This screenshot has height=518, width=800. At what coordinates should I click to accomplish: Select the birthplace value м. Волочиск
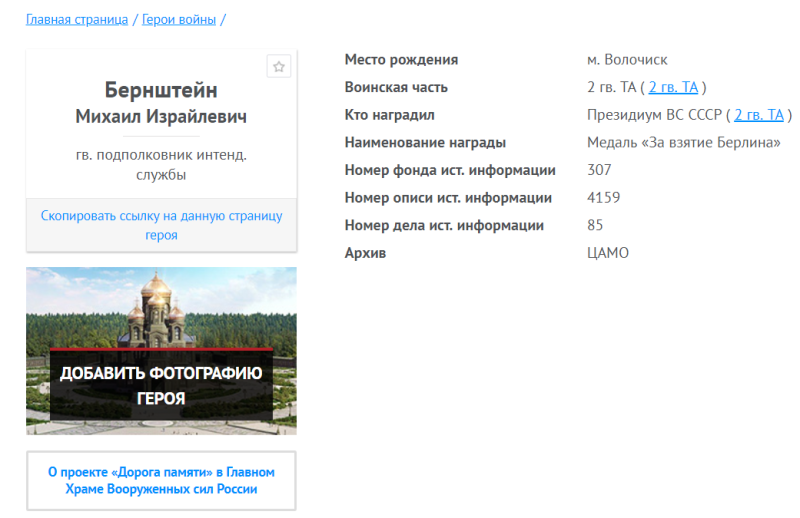(x=627, y=60)
